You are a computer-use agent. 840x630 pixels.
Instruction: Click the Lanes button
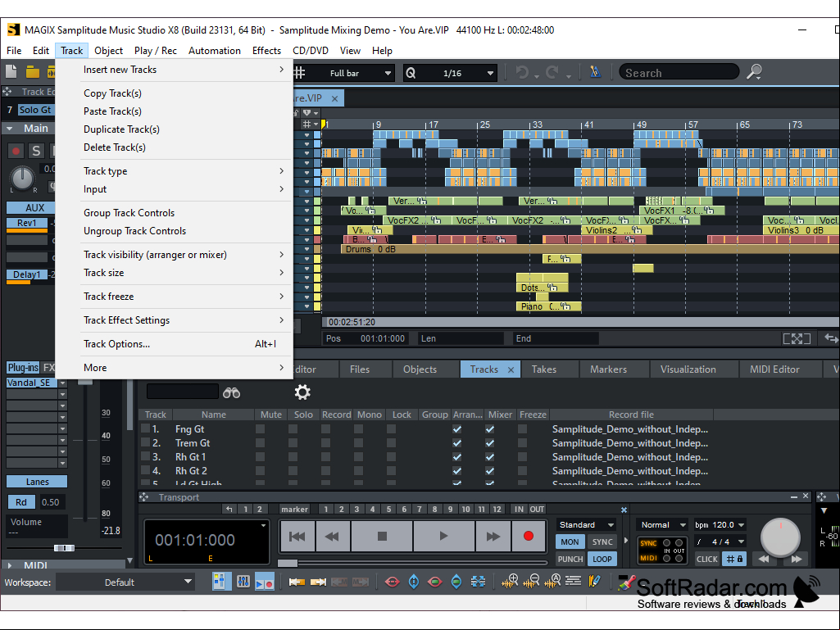(x=37, y=482)
